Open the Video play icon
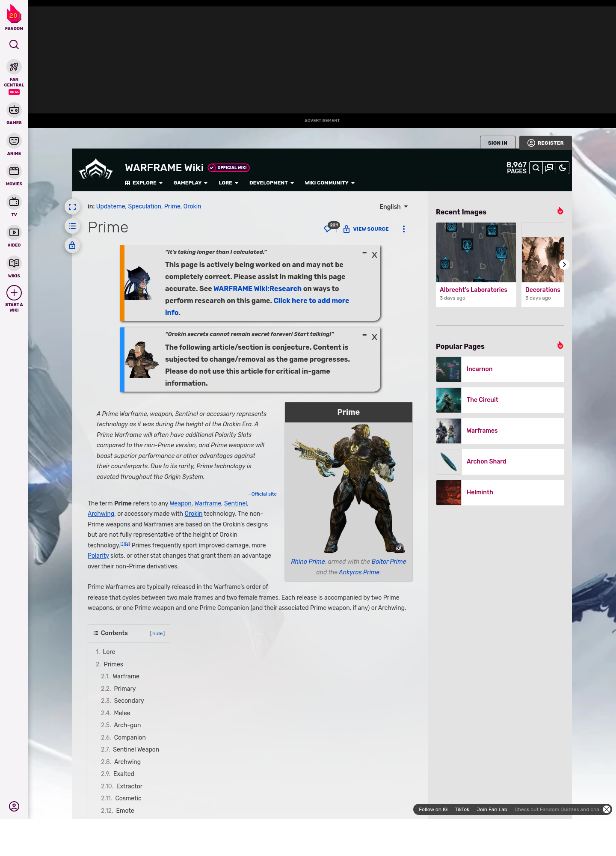616x856 pixels. [14, 232]
